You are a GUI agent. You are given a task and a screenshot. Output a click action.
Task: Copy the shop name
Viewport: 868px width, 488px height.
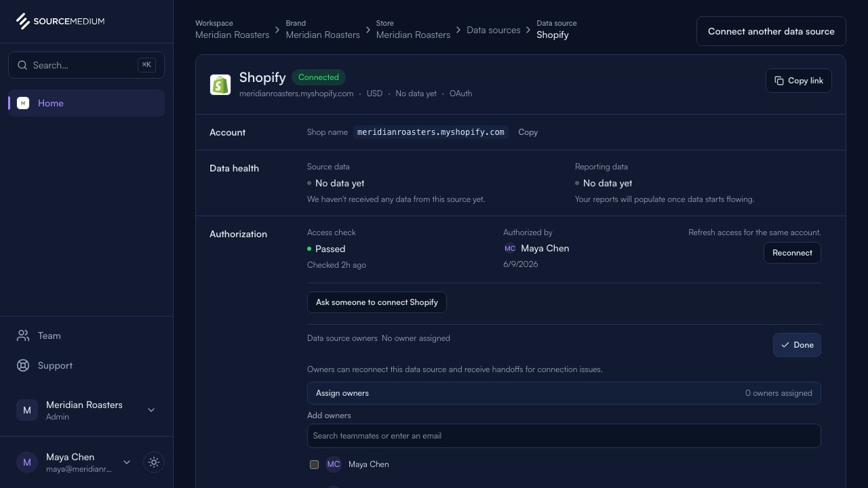point(528,132)
